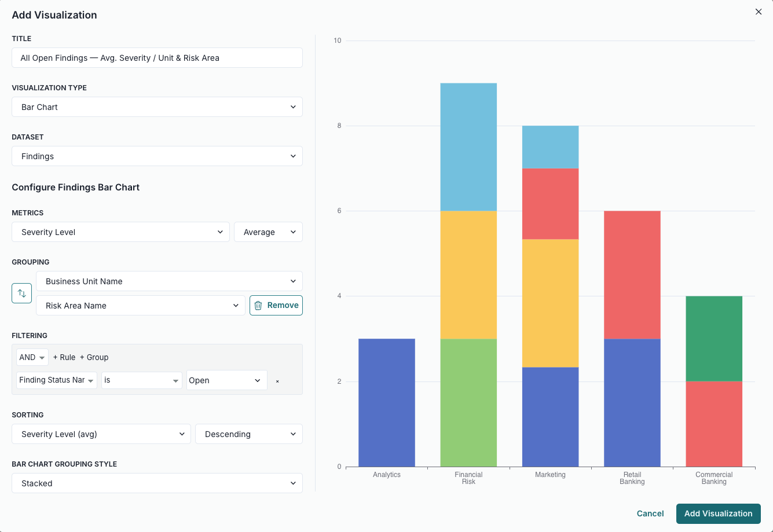Screen dimensions: 773x532
Task: Click the trash icon on the Remove button
Action: (258, 306)
